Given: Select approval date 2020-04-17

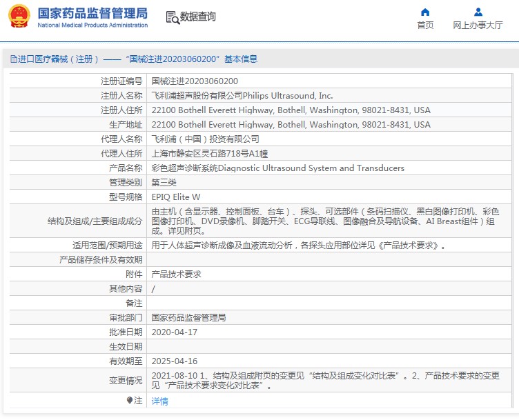Looking at the screenshot, I should click(175, 332).
